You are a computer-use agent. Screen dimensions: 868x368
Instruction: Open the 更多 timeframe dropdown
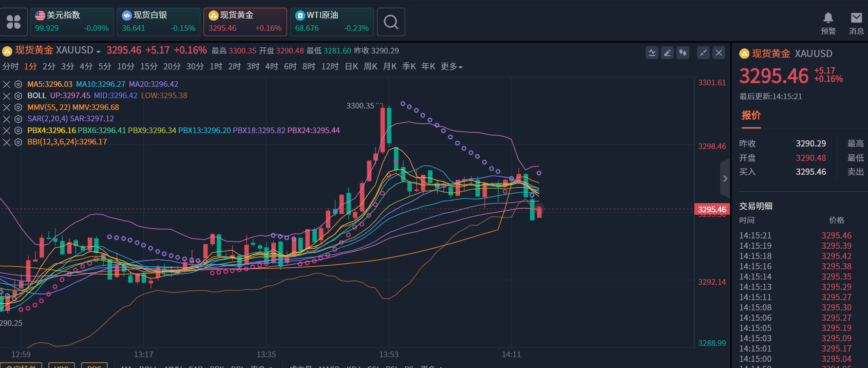click(451, 67)
